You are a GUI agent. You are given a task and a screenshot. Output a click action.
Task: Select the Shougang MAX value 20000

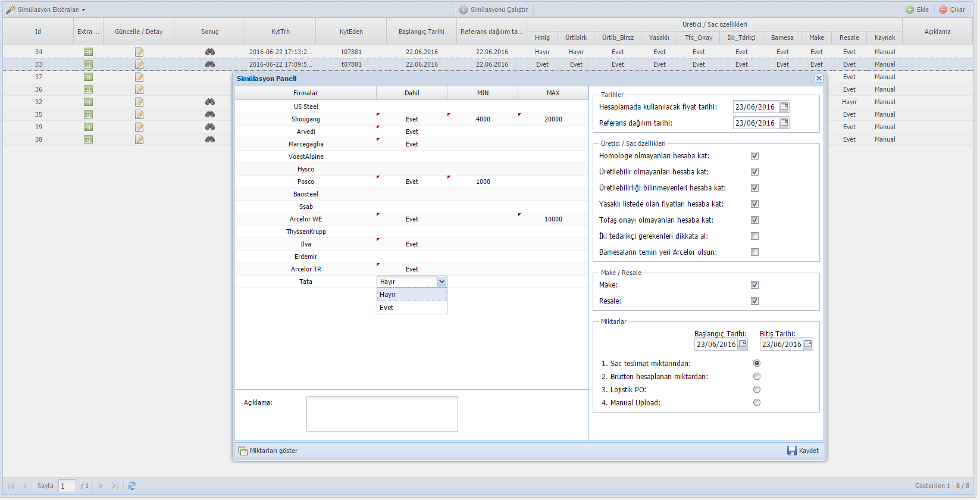pyautogui.click(x=553, y=119)
